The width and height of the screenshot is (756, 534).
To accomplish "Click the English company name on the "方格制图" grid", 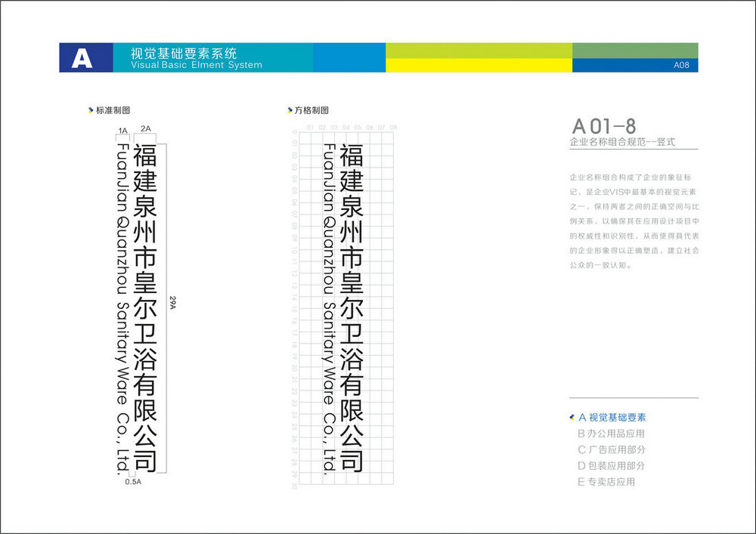I will [330, 309].
